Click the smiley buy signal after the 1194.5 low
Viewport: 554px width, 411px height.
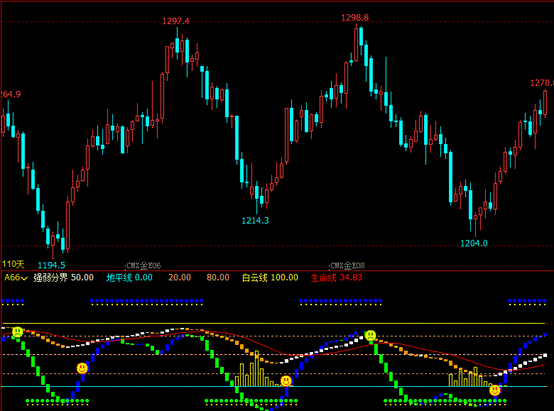(82, 368)
